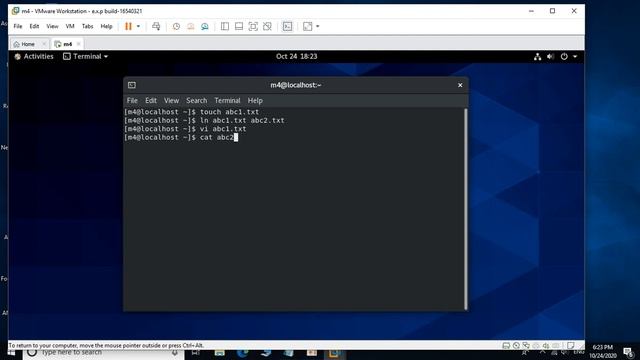Click the Windows taskbar clock 6:23 PM
Viewport: 640px width, 360px height.
click(602, 351)
